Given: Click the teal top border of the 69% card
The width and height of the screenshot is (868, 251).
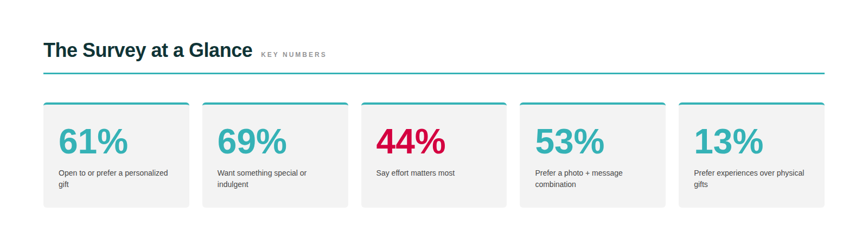Looking at the screenshot, I should point(275,104).
